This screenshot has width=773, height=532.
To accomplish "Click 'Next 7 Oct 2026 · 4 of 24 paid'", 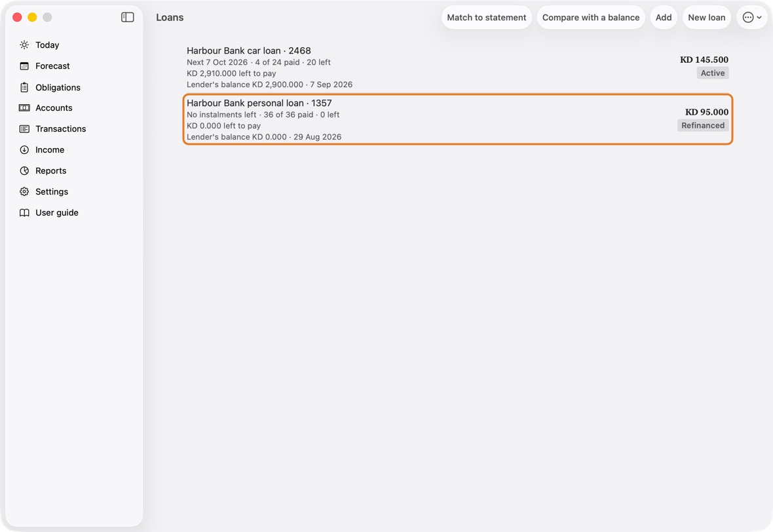I will tap(243, 62).
